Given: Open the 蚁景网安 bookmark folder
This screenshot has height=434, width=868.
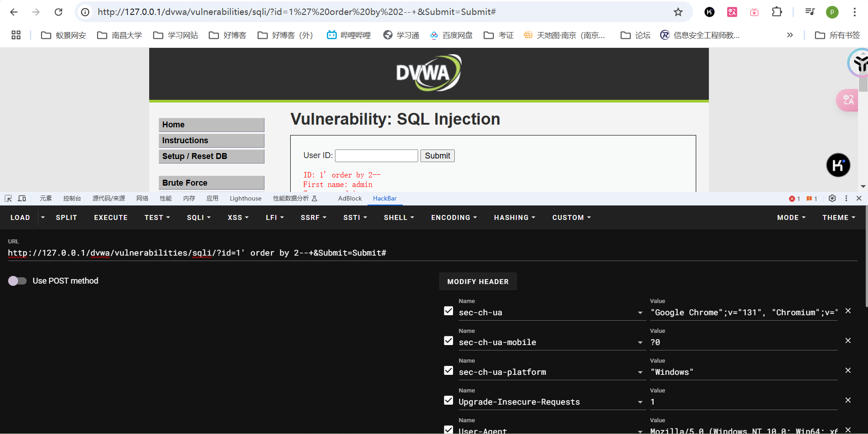Looking at the screenshot, I should pyautogui.click(x=63, y=35).
